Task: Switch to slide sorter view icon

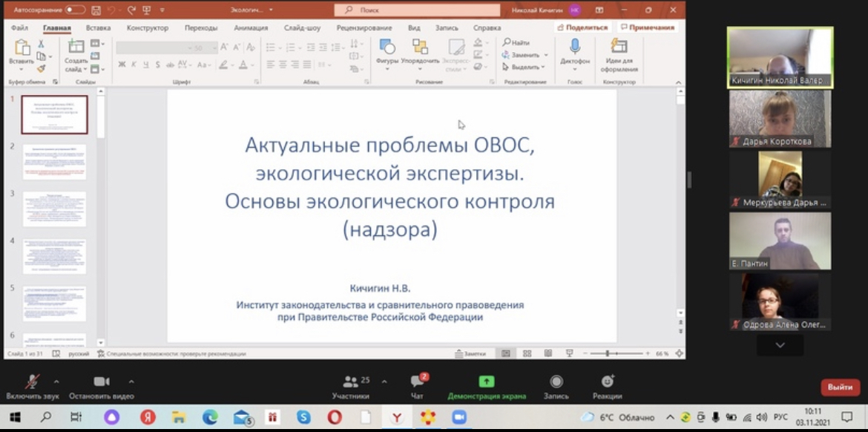Action: point(527,353)
